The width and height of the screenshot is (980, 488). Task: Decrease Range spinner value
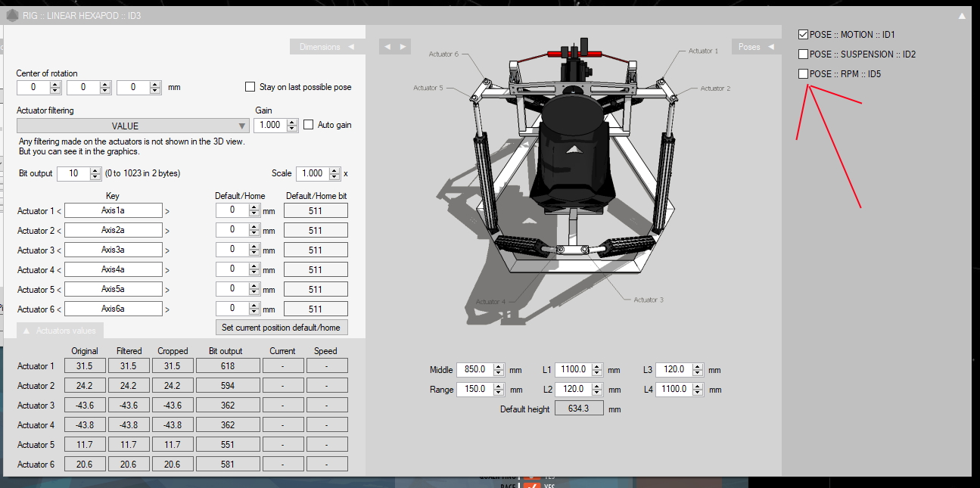498,393
